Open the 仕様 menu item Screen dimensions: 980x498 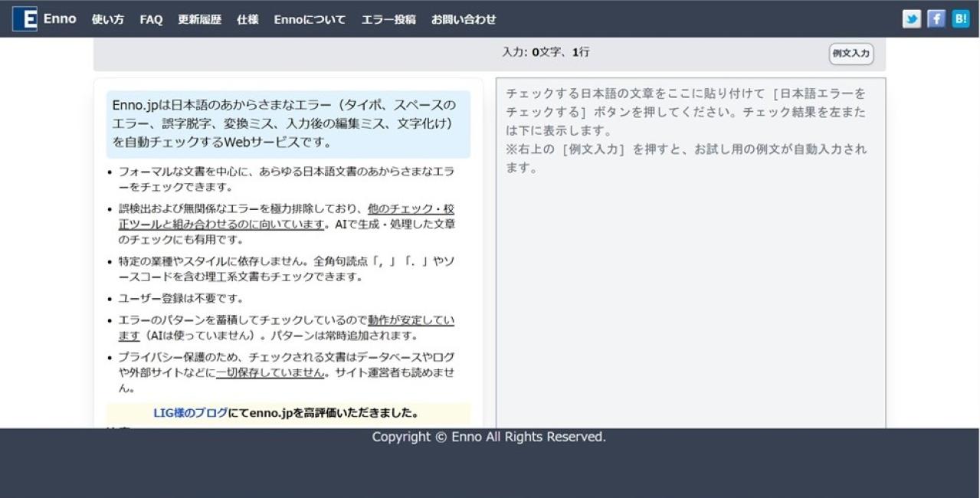click(247, 19)
